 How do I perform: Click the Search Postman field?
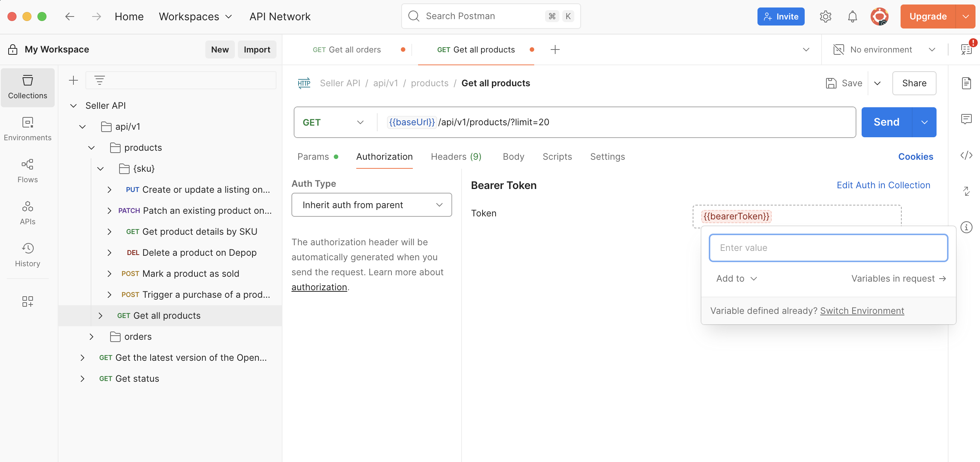[x=491, y=16]
